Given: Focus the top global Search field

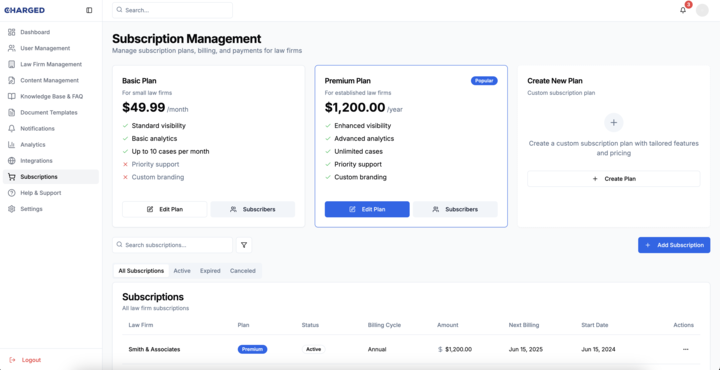Looking at the screenshot, I should pos(172,10).
